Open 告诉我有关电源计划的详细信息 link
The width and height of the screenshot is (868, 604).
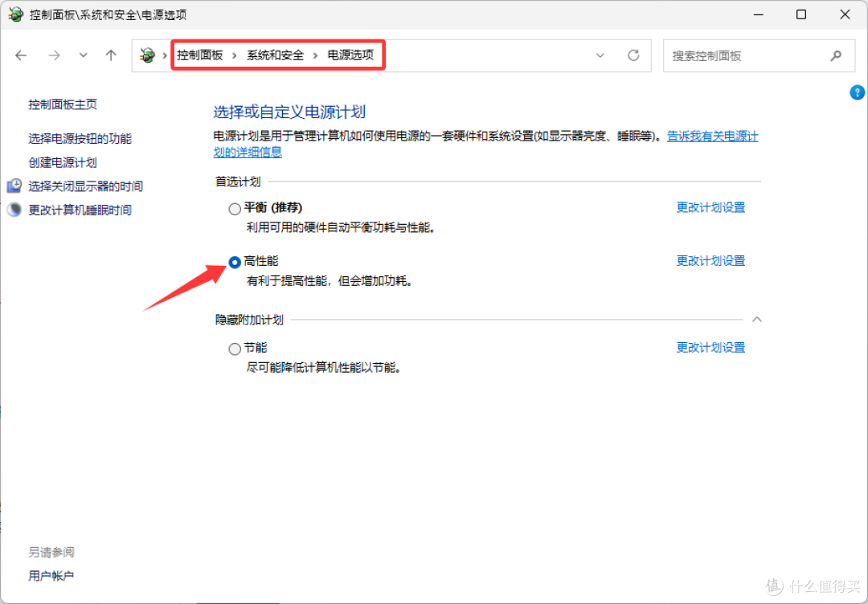tap(712, 137)
